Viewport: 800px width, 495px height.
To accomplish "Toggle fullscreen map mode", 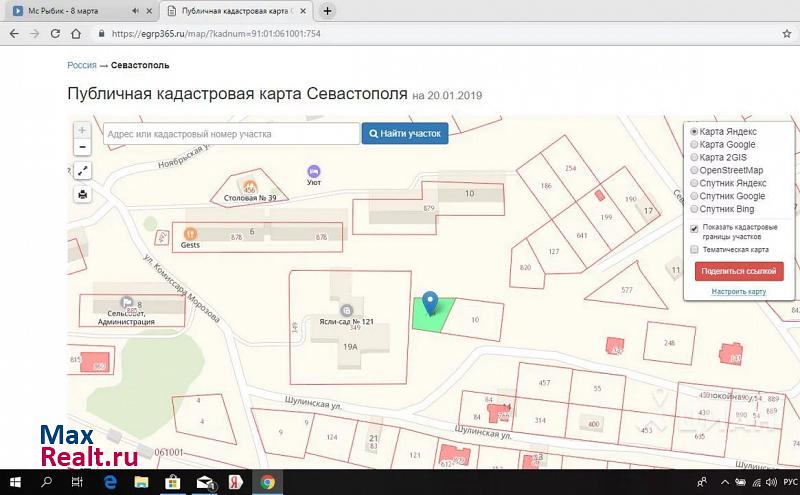I will (82, 171).
